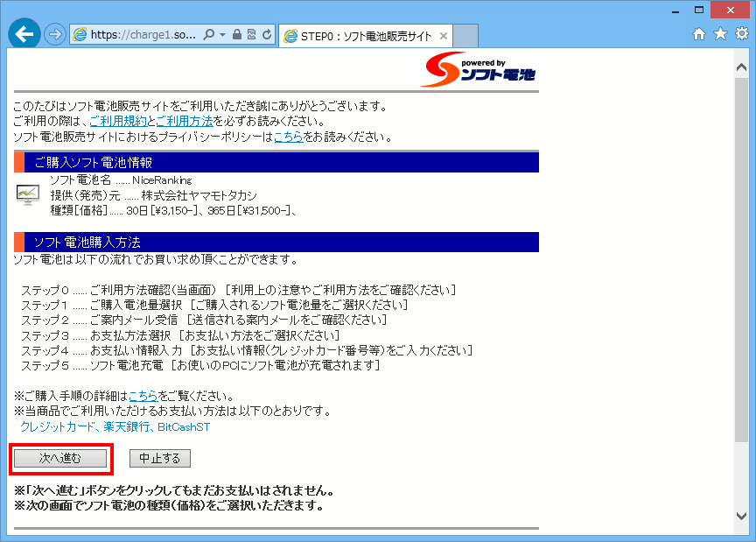The width and height of the screenshot is (756, 542).
Task: Open Favorites star icon
Action: [x=720, y=34]
